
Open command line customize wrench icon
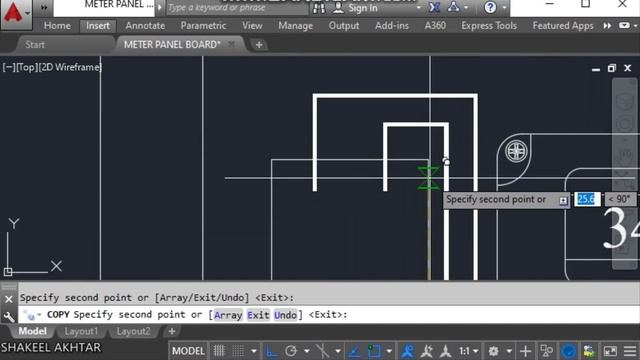(x=9, y=317)
